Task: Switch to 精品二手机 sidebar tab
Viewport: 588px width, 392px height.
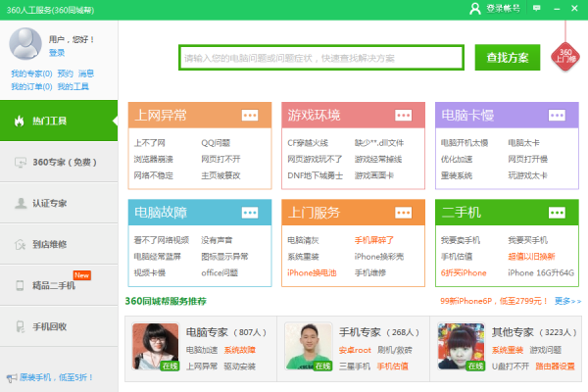Action: (x=59, y=285)
